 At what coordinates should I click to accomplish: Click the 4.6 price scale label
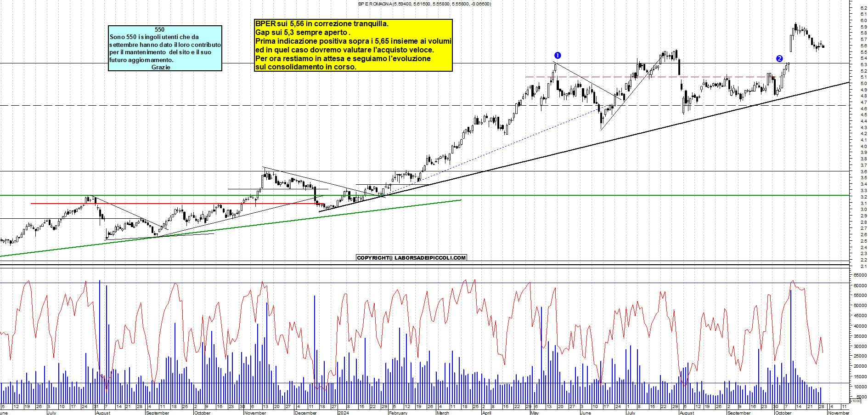(863, 108)
